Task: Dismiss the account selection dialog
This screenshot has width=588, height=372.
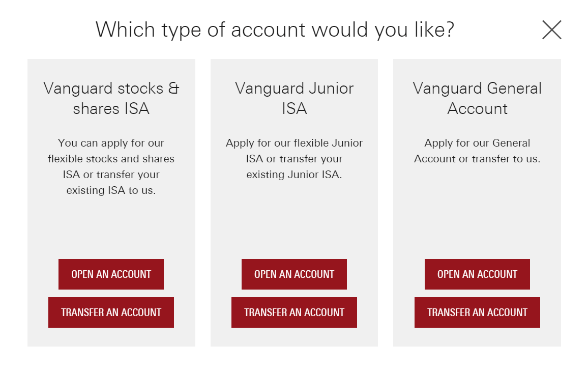Action: (x=551, y=30)
